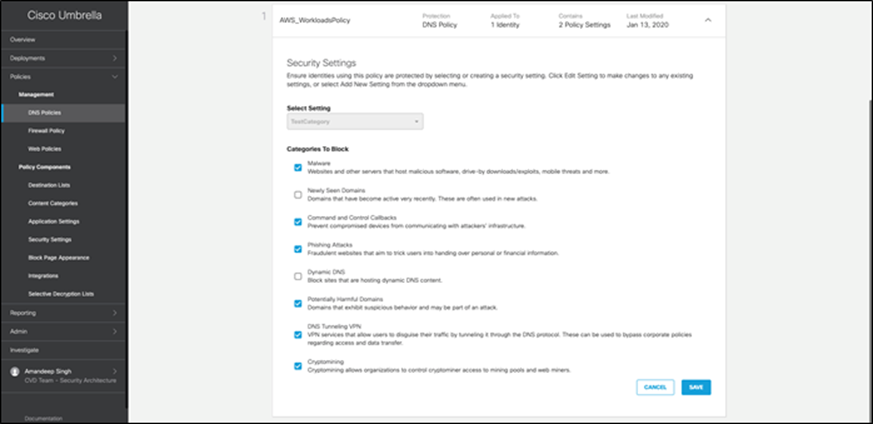Open Application Settings
This screenshot has height=424, width=873.
pos(53,221)
